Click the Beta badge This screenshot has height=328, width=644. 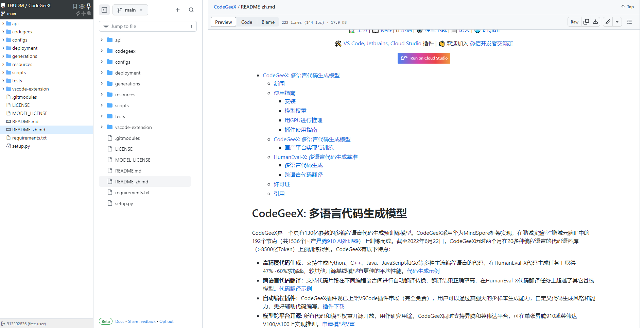tap(106, 322)
